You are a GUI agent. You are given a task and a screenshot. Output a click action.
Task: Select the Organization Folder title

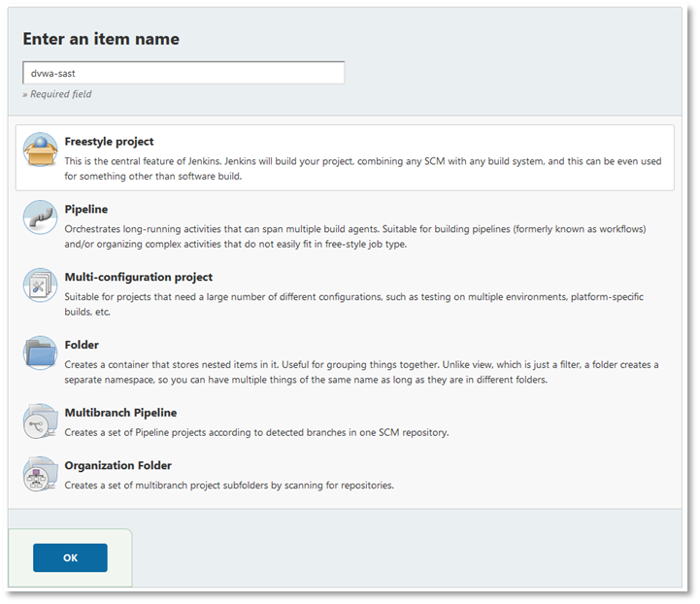pos(117,466)
